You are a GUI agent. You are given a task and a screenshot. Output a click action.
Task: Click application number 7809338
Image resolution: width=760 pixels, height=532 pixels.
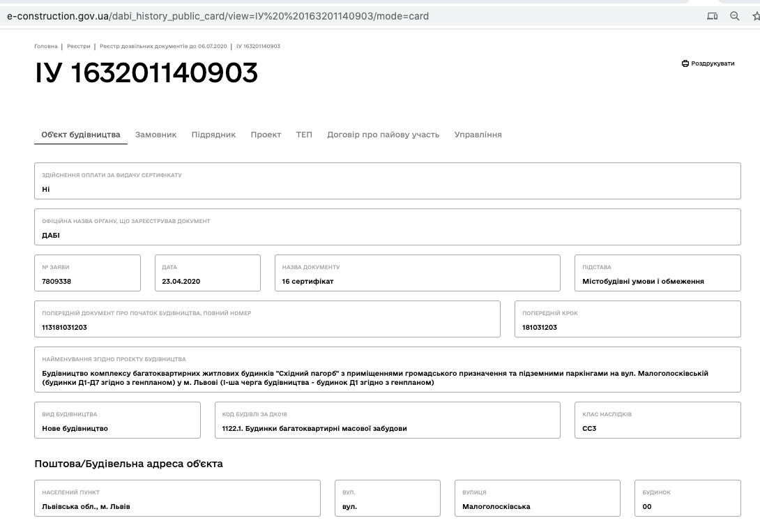[56, 282]
